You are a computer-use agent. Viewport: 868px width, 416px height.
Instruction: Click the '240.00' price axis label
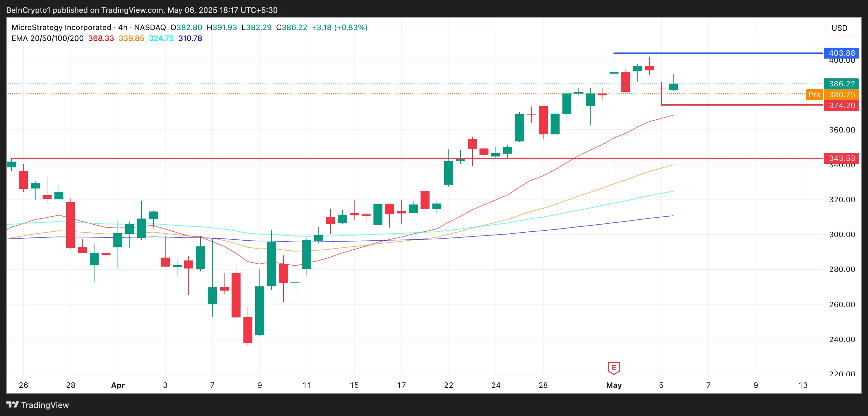(x=842, y=339)
